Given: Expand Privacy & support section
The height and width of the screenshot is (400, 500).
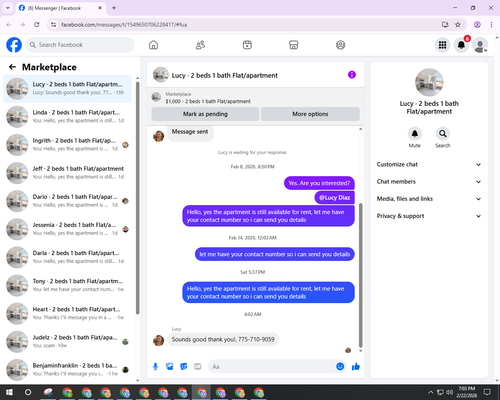Looking at the screenshot, I should tap(429, 216).
